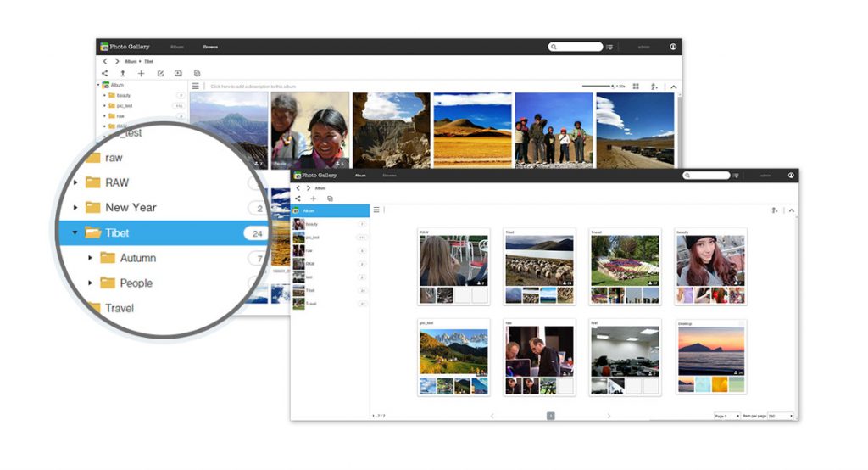
Task: Click upload icon in rear window toolbar
Action: (123, 74)
